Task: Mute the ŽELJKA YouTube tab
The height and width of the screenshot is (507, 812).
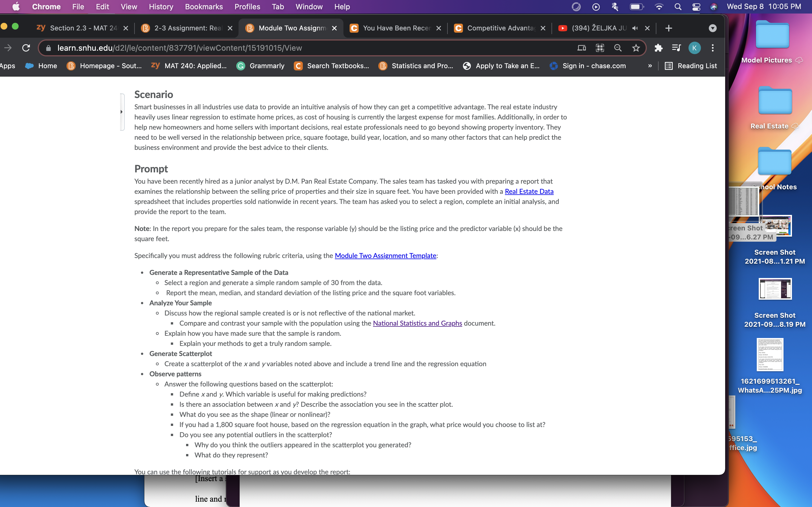Action: [634, 28]
